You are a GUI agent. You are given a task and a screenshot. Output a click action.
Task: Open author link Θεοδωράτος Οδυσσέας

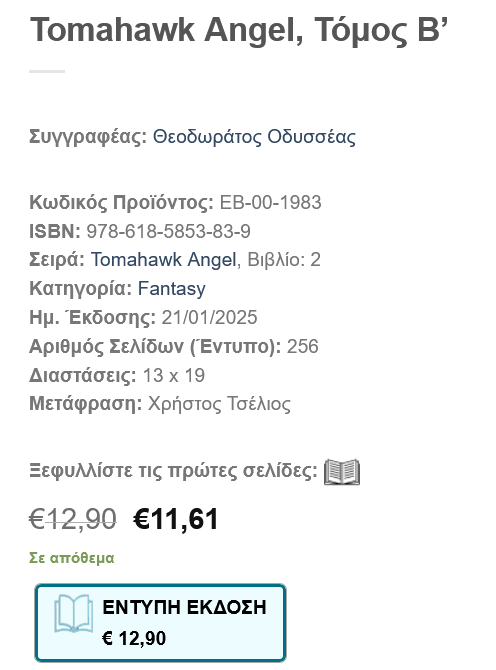point(254,137)
